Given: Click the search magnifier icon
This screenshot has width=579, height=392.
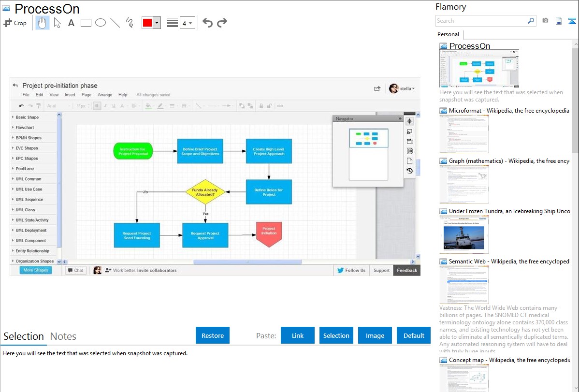Looking at the screenshot, I should pyautogui.click(x=531, y=21).
